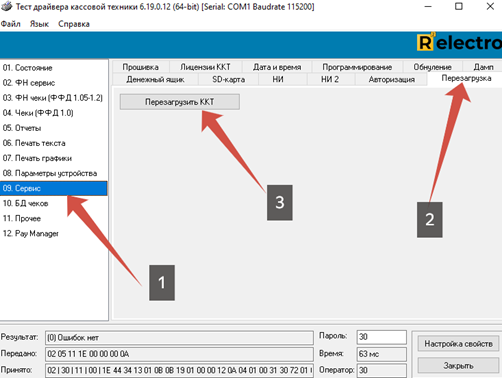Switch to the Денежный ящик tab
Screen dimensions: 502x378
[155, 79]
